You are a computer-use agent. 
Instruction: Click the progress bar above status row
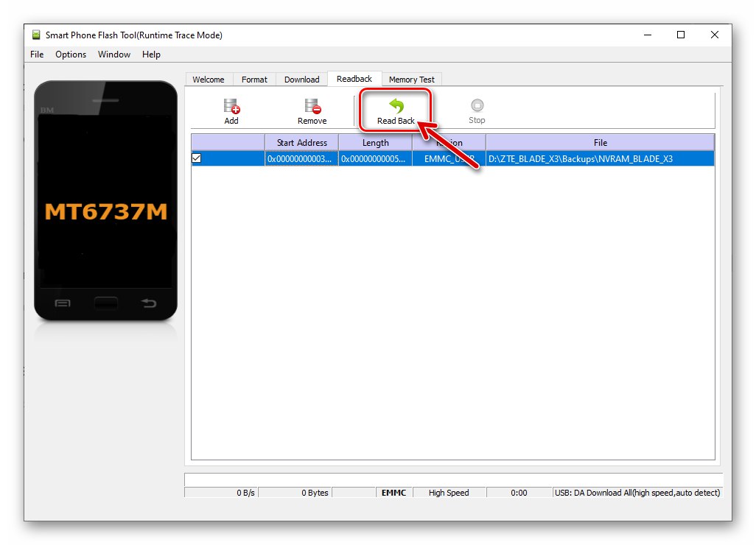tap(453, 480)
